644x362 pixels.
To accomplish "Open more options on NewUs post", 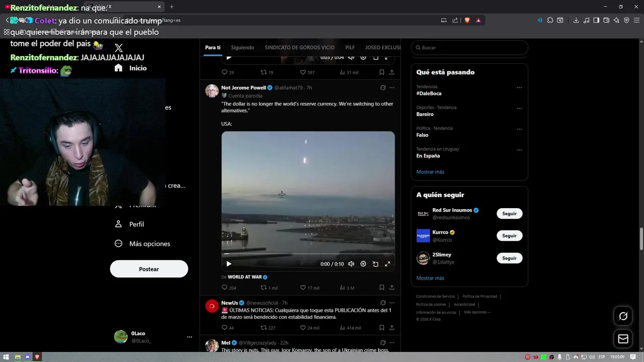I will pos(392,303).
